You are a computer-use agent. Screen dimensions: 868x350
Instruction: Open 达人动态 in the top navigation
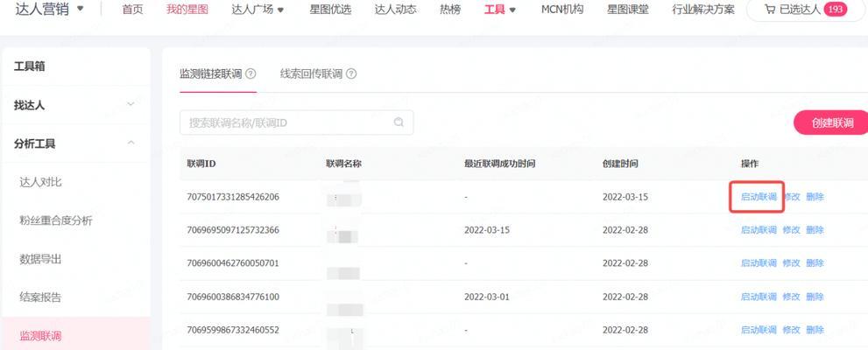395,10
